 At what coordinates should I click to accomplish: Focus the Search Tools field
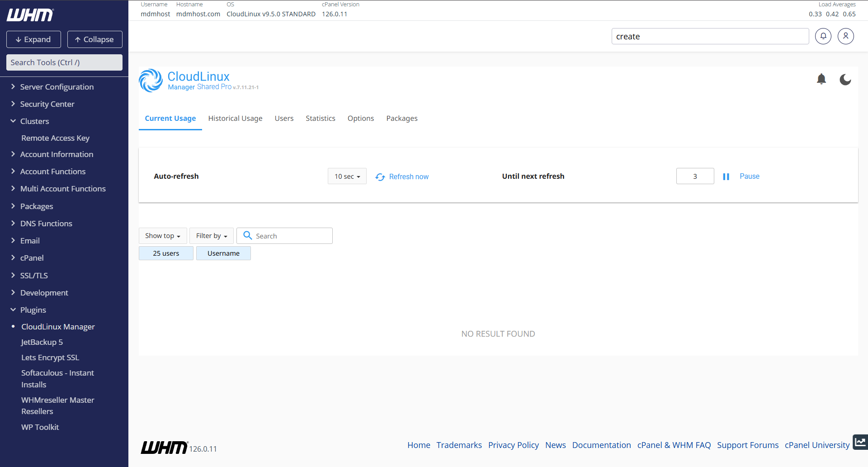(x=64, y=62)
